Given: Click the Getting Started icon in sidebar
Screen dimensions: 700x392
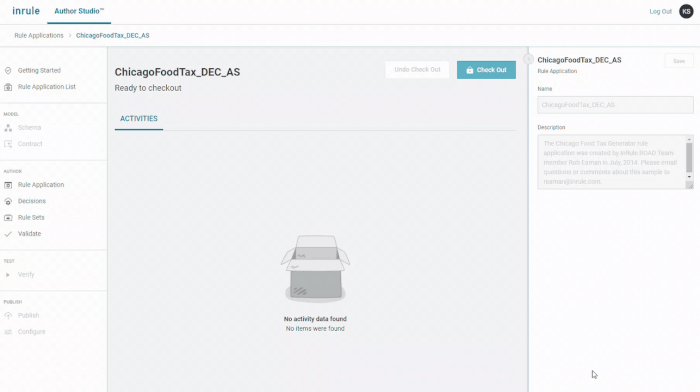Looking at the screenshot, I should 8,71.
